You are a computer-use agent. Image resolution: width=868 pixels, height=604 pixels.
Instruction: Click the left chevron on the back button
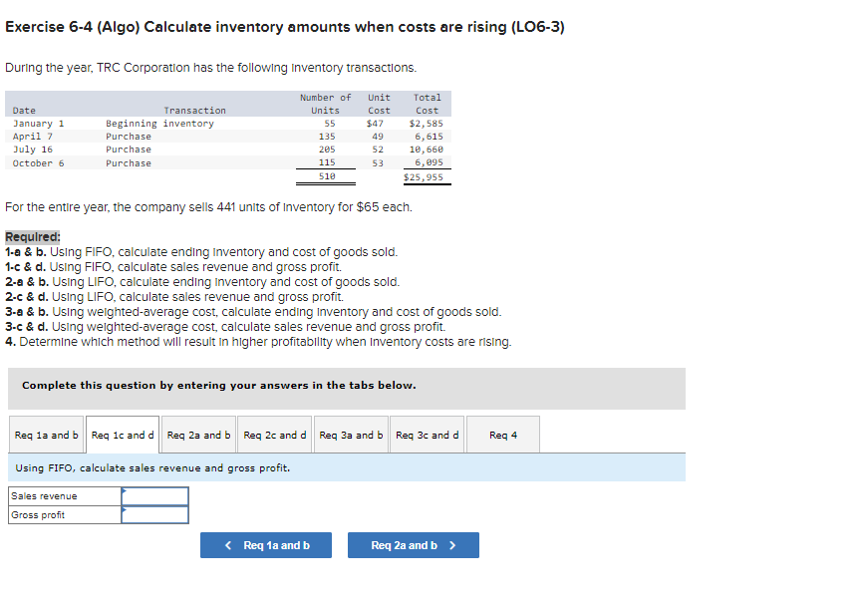[x=226, y=545]
